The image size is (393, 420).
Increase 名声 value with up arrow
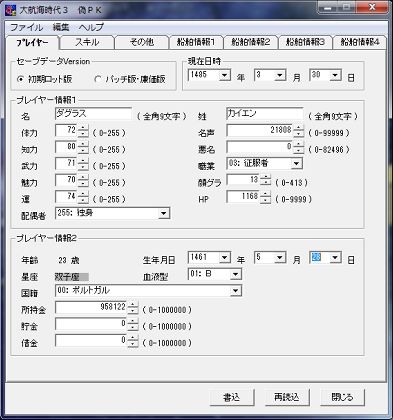299,128
